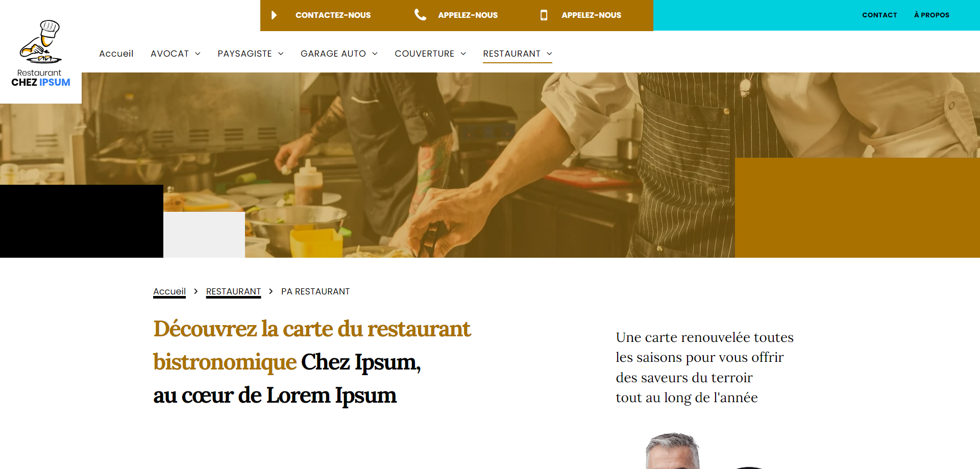Screen dimensions: 980x469
Task: Click the telephone handset icon
Action: click(420, 15)
